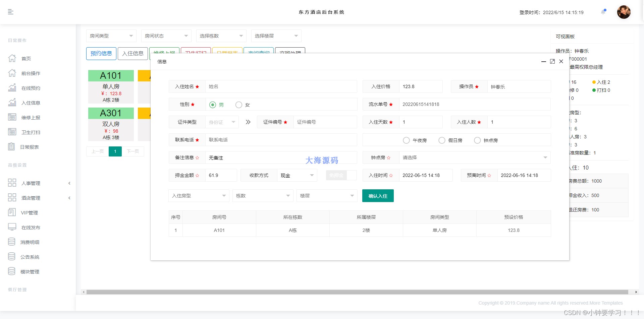The height and width of the screenshot is (319, 644).
Task: Open 选择楼层 filter dropdown
Action: coord(276,36)
